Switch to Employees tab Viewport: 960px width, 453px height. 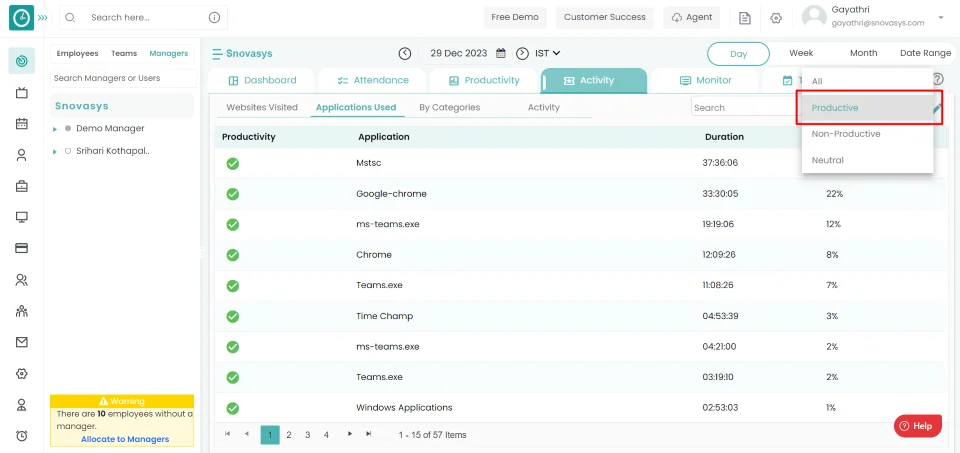tap(78, 53)
